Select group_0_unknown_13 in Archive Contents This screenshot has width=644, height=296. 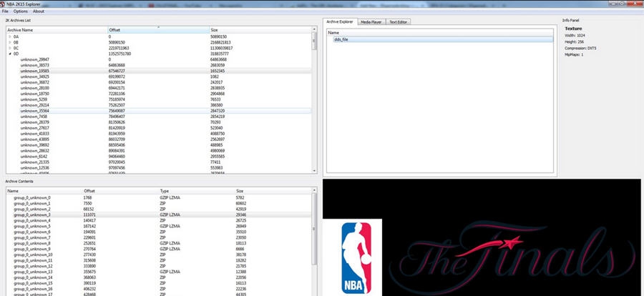33,272
